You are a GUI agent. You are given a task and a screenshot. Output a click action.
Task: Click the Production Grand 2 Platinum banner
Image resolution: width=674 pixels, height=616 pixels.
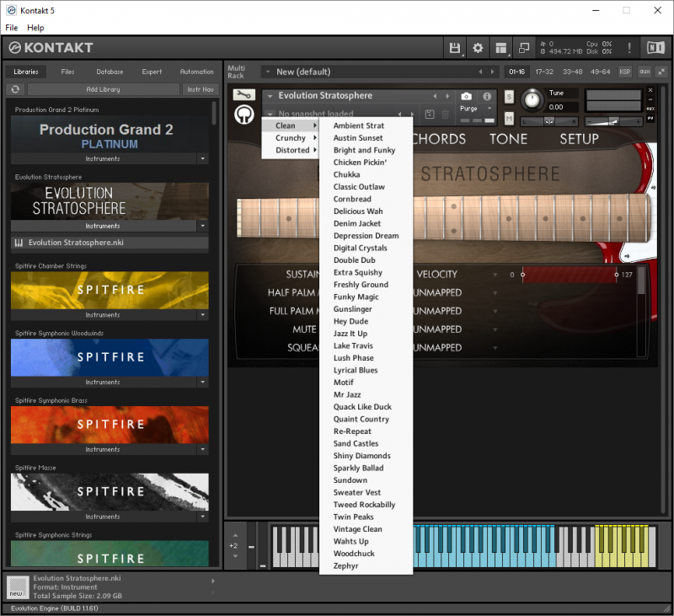pos(110,135)
